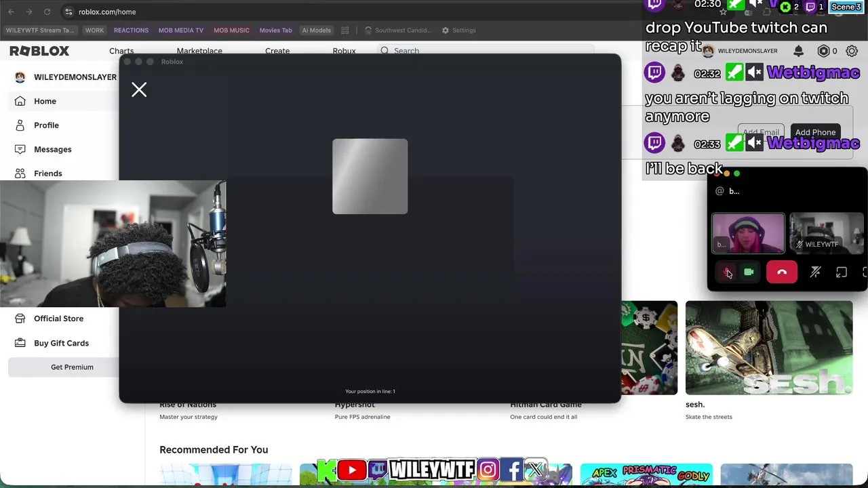
Task: Click the Friends icon in sidebar
Action: tap(20, 174)
